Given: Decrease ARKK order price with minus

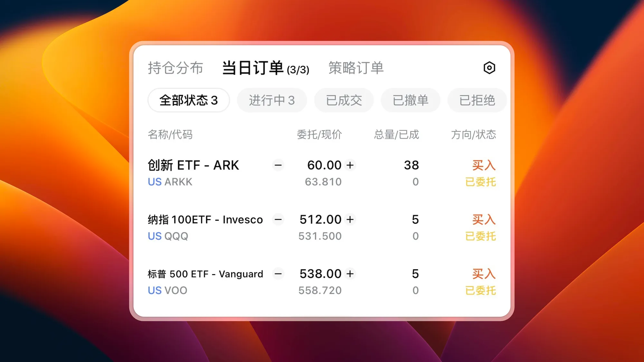Looking at the screenshot, I should [x=278, y=165].
